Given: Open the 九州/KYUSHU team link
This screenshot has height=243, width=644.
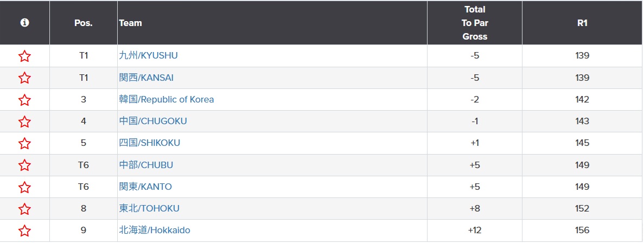Looking at the screenshot, I should 149,55.
